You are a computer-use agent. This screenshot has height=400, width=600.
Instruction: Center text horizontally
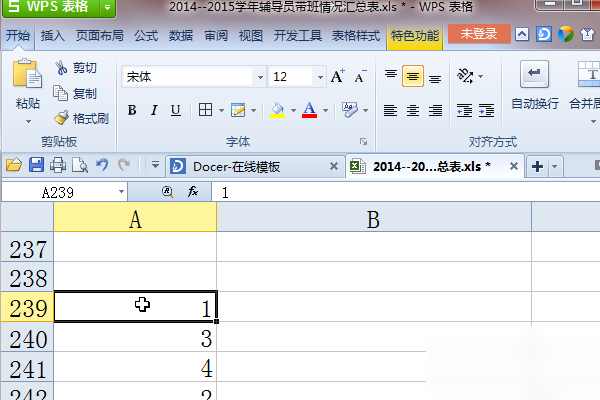pyautogui.click(x=412, y=111)
